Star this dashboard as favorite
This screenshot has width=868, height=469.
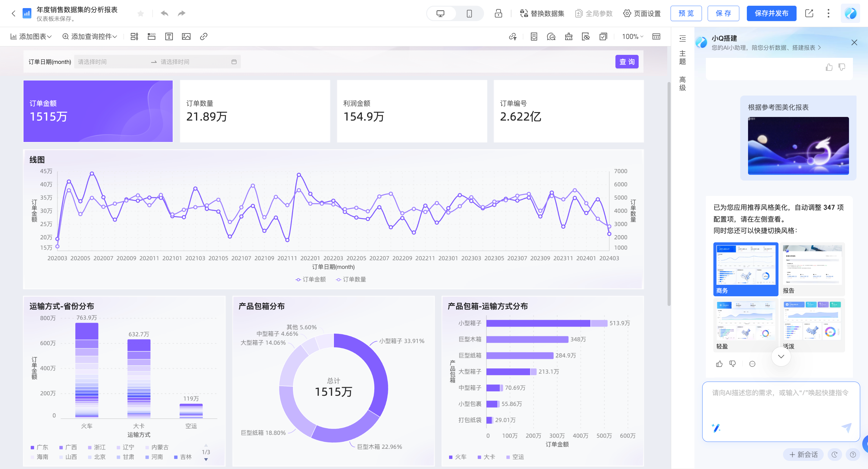[141, 14]
